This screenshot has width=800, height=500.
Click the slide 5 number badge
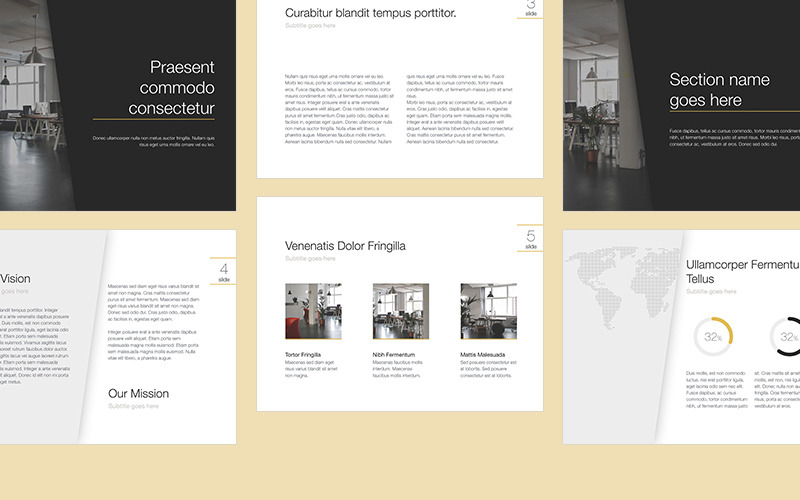[x=531, y=238]
